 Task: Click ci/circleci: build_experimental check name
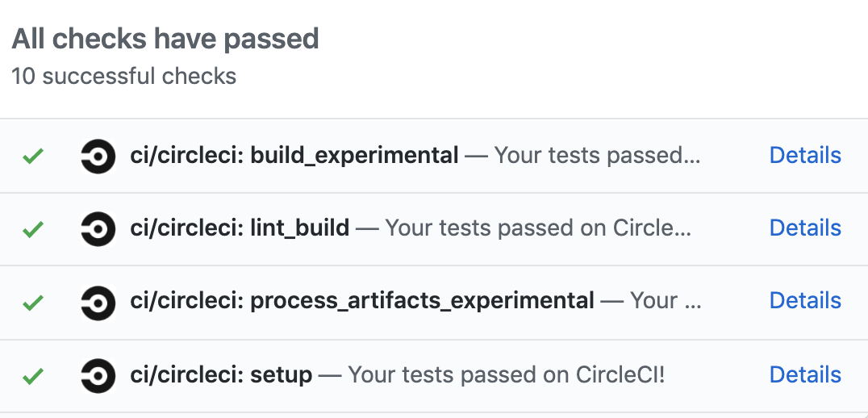click(x=294, y=155)
